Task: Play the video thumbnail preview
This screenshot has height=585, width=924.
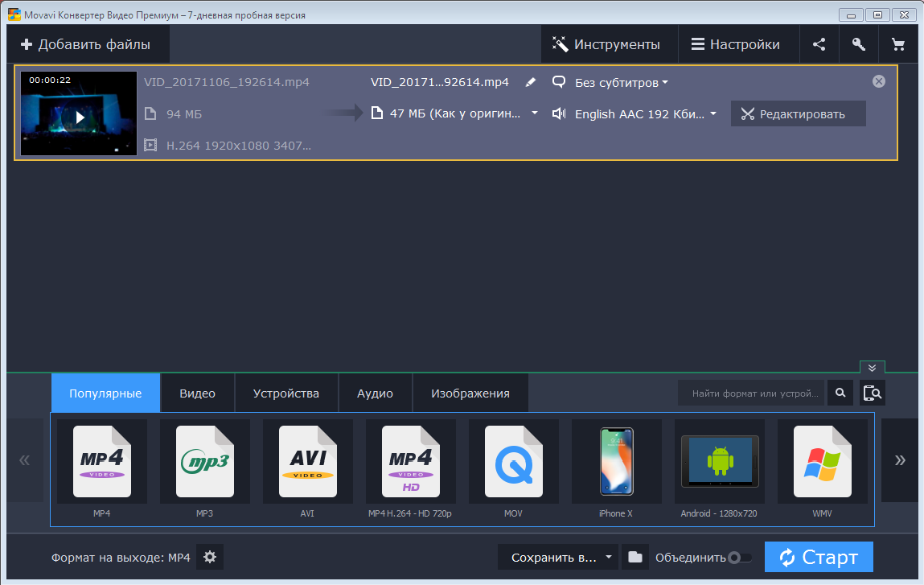Action: click(x=79, y=117)
